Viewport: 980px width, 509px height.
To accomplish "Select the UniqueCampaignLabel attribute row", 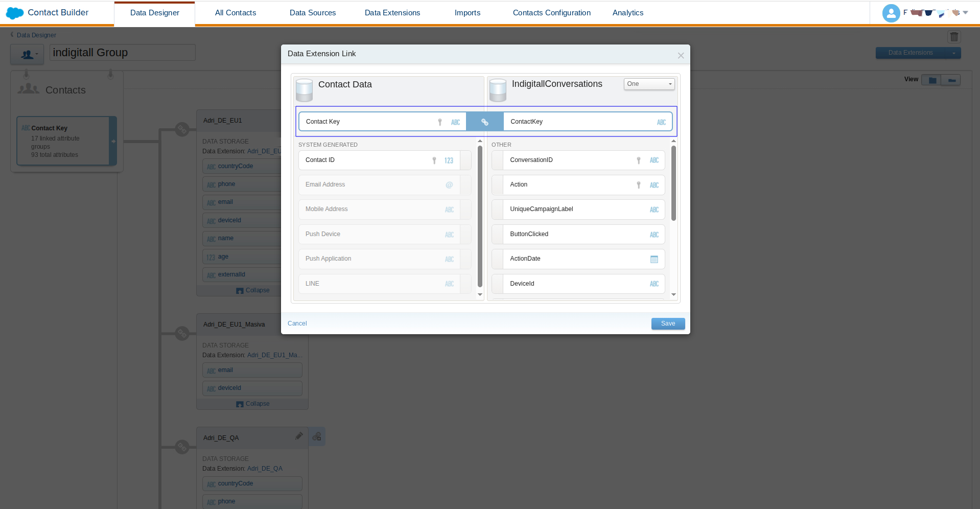I will [x=578, y=210].
